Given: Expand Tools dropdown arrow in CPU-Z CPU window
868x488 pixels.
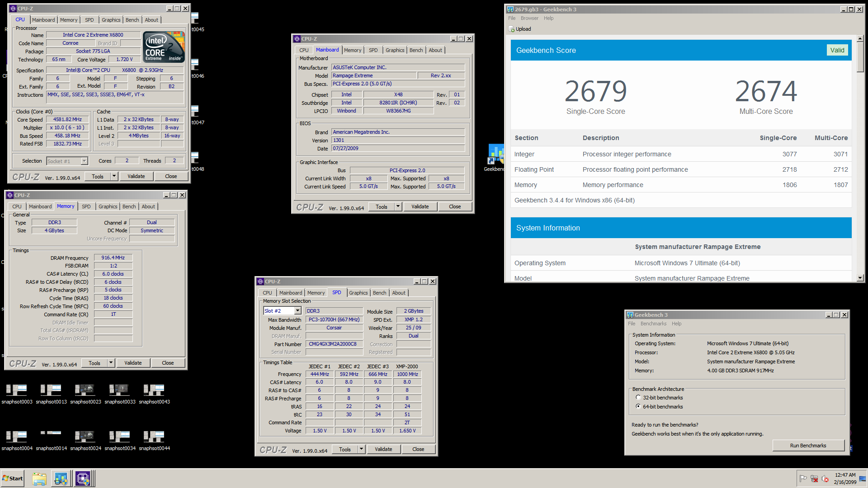Looking at the screenshot, I should tap(114, 176).
